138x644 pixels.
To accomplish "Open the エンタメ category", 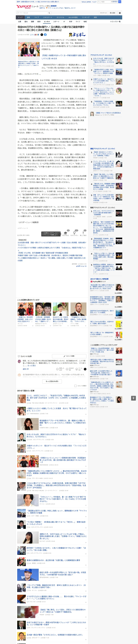I will pyautogui.click(x=47, y=21).
